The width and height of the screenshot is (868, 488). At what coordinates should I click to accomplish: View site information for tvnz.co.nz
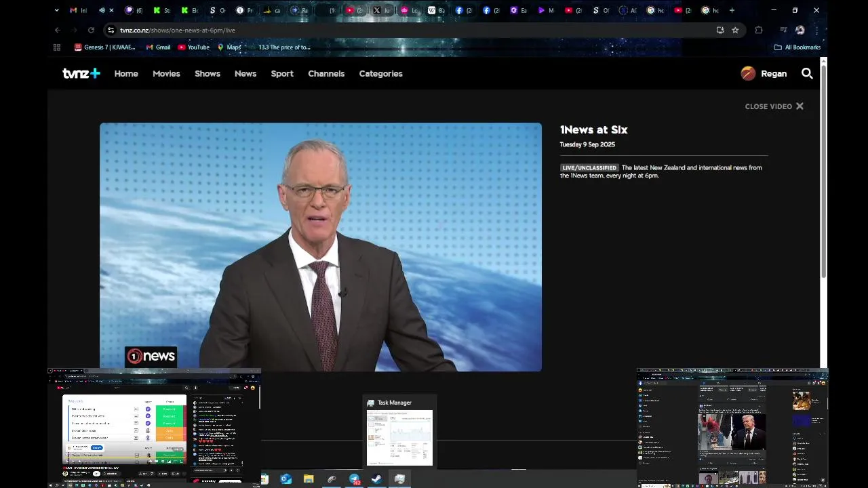point(111,30)
